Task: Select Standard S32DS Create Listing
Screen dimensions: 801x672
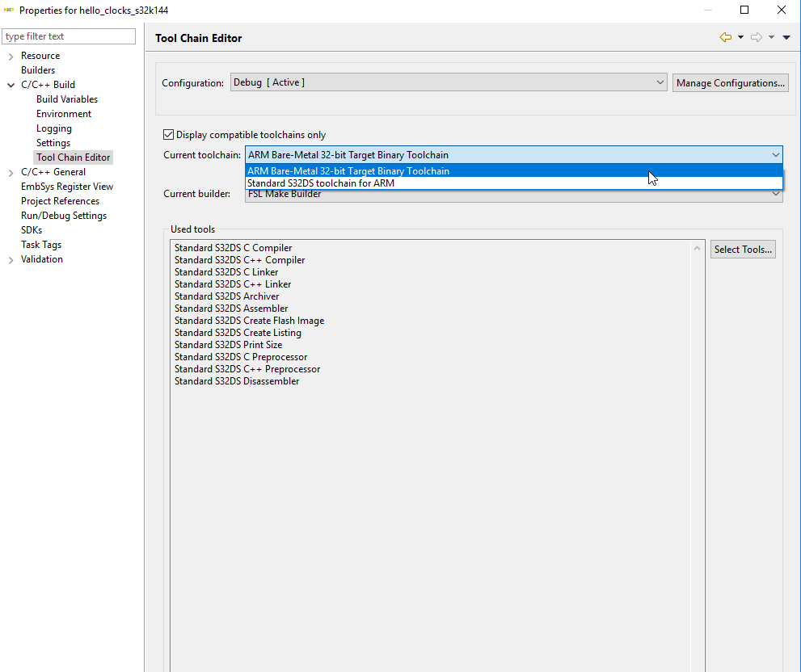Action: (238, 333)
